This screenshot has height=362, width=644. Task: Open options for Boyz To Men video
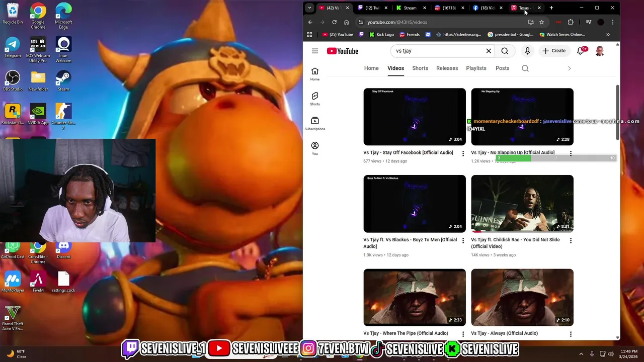coord(463,240)
